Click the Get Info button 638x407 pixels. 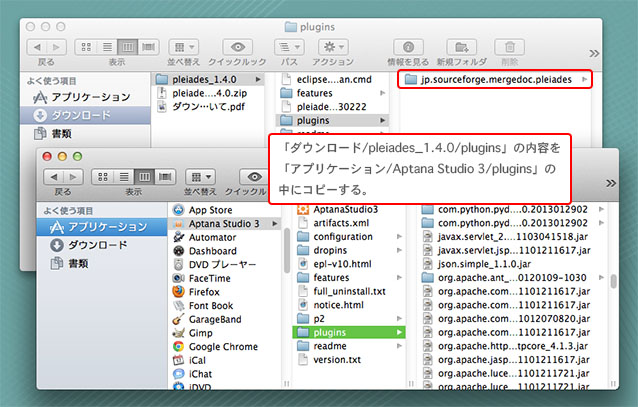408,47
